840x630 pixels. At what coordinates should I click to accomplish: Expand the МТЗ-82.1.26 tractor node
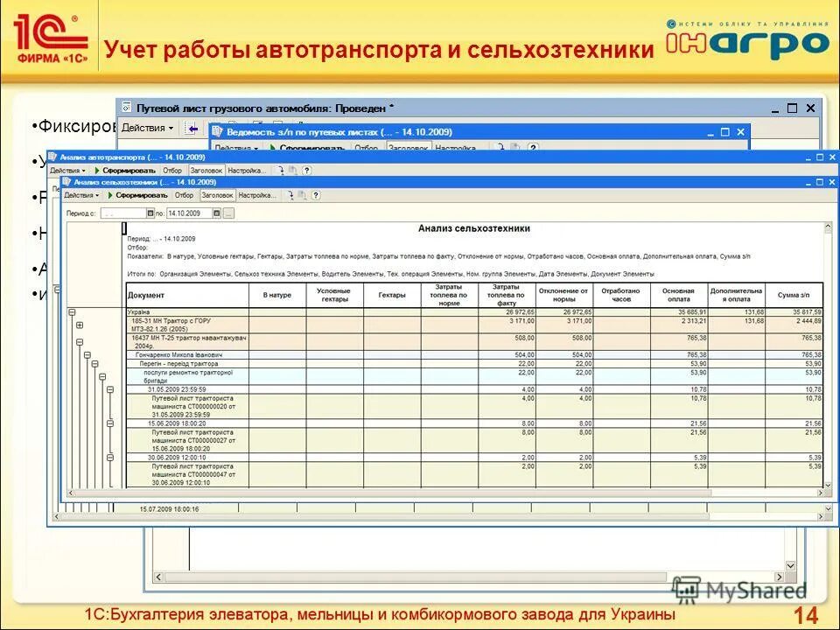79,325
